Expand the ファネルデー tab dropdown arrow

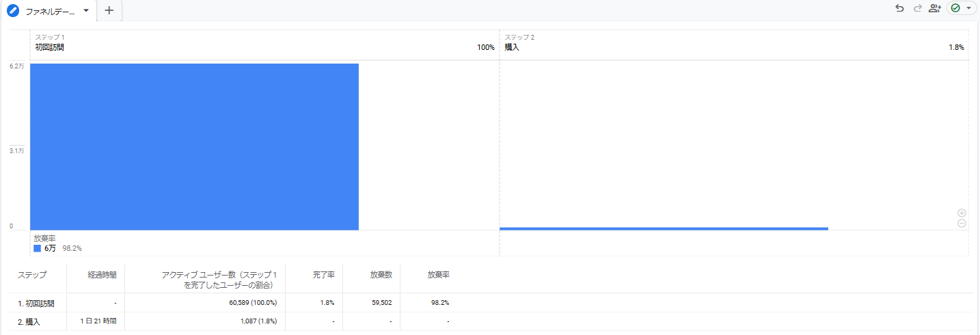click(x=86, y=11)
